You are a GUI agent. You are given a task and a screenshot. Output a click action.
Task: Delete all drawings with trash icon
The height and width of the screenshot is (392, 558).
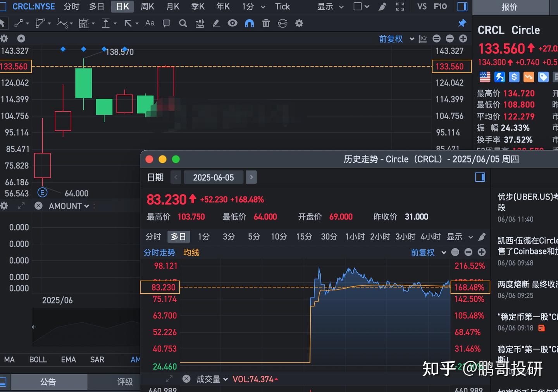(x=266, y=24)
